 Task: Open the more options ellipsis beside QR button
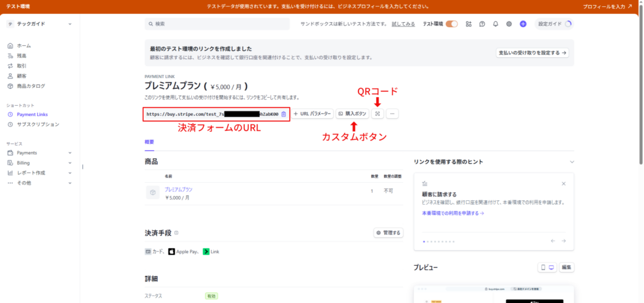[392, 114]
